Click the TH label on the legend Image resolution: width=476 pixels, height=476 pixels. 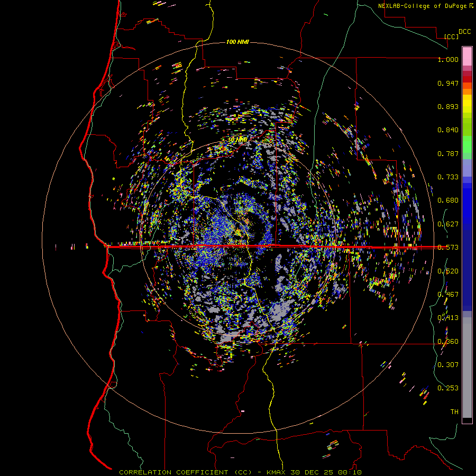point(454,412)
